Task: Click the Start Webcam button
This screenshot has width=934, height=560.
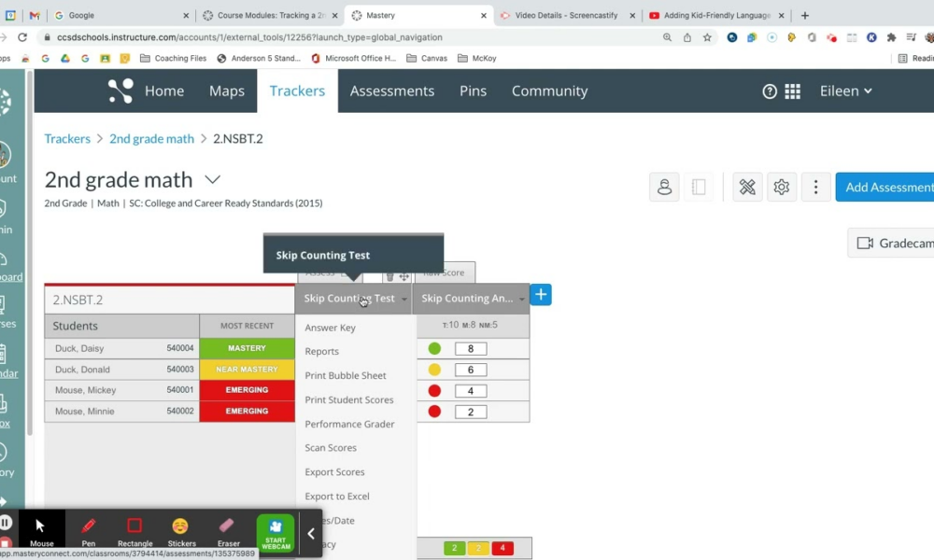Action: coord(276,533)
